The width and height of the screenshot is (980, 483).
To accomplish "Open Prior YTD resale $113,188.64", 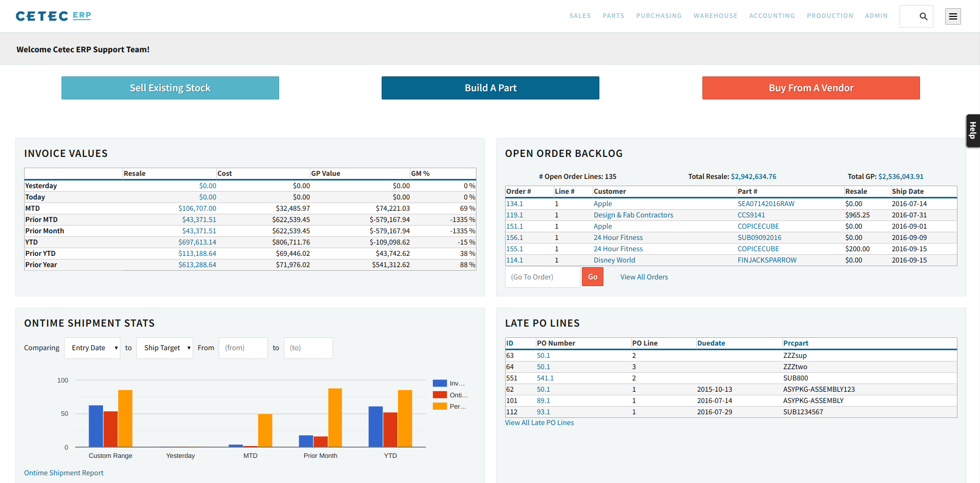I will click(x=197, y=253).
